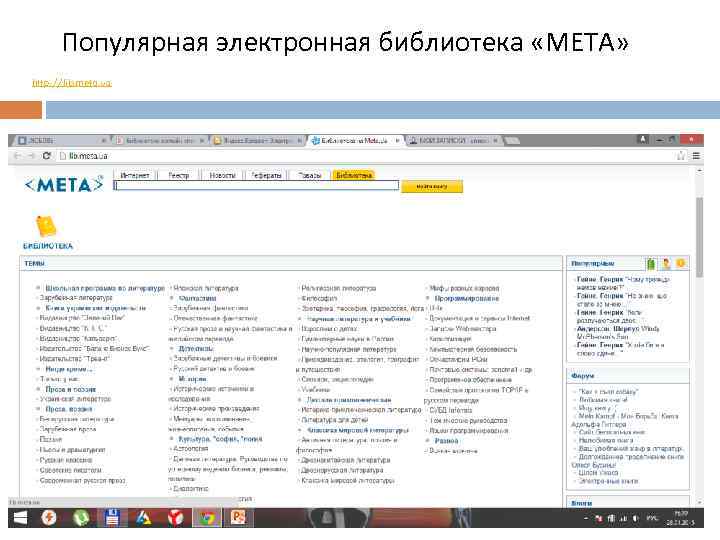
Task: Go back with the browser back arrow
Action: [x=17, y=156]
